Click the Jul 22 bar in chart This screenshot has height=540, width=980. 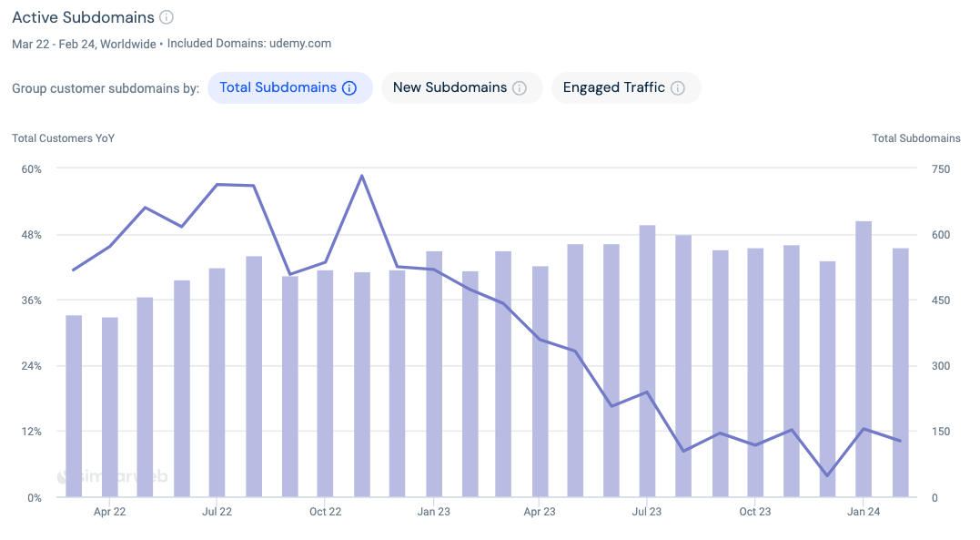(217, 383)
